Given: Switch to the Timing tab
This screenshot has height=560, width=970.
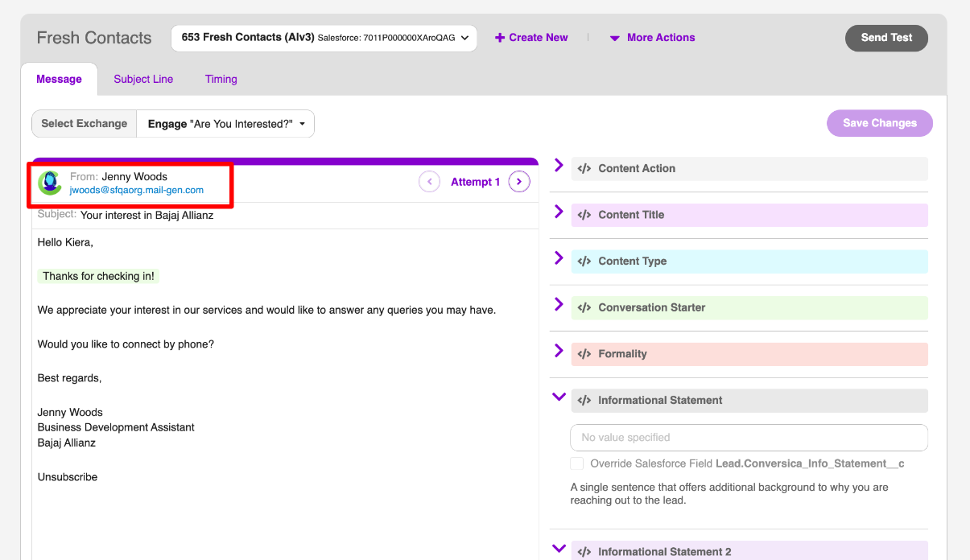Looking at the screenshot, I should tap(221, 79).
